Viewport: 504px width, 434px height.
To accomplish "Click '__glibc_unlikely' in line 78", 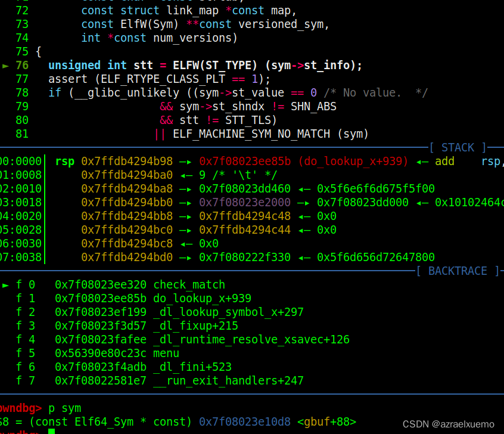I will point(127,93).
